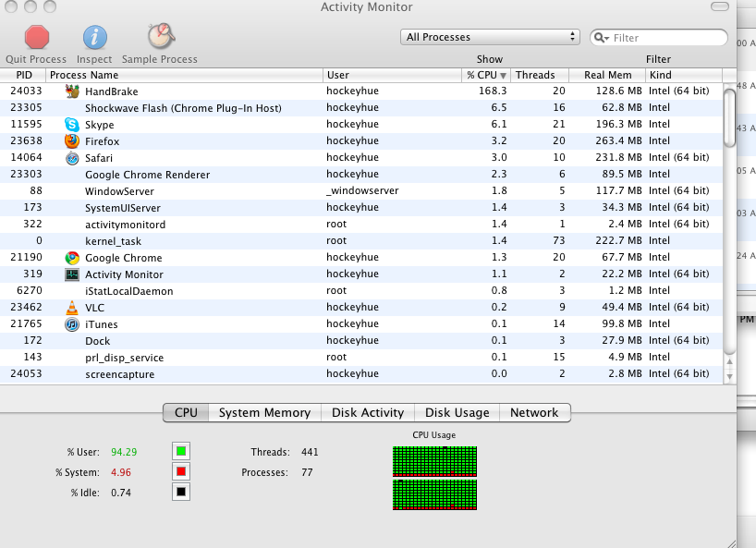Click the Sample Process icon
The width and height of the screenshot is (756, 548).
click(x=161, y=36)
